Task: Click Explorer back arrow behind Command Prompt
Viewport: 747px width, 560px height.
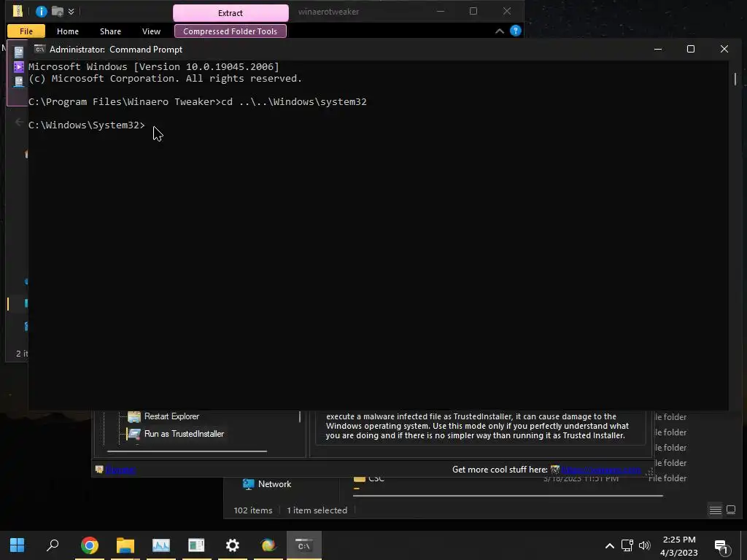Action: point(19,122)
